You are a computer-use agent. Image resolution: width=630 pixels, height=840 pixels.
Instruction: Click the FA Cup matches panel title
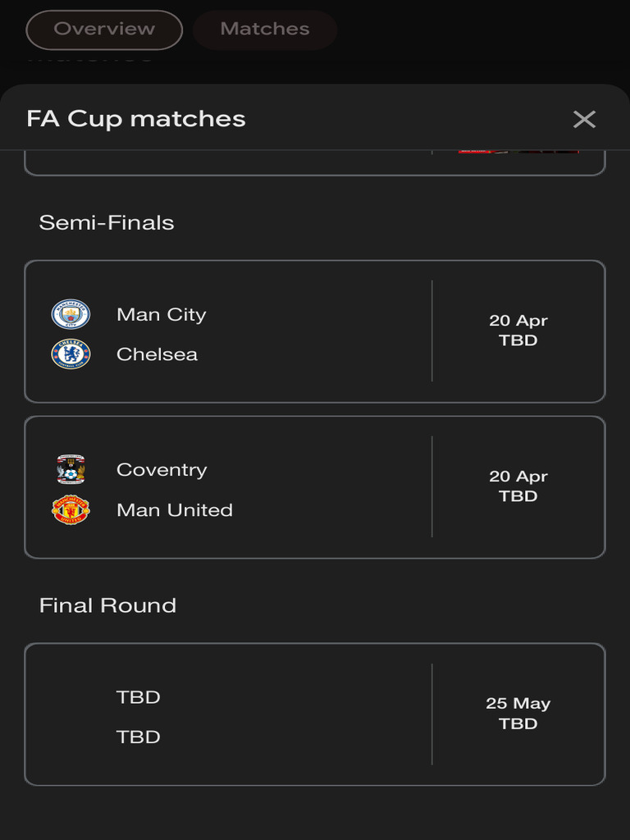pyautogui.click(x=136, y=119)
